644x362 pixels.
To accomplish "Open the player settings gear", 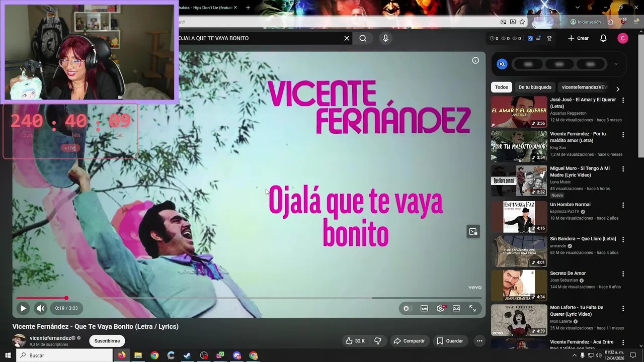I will click(x=441, y=308).
